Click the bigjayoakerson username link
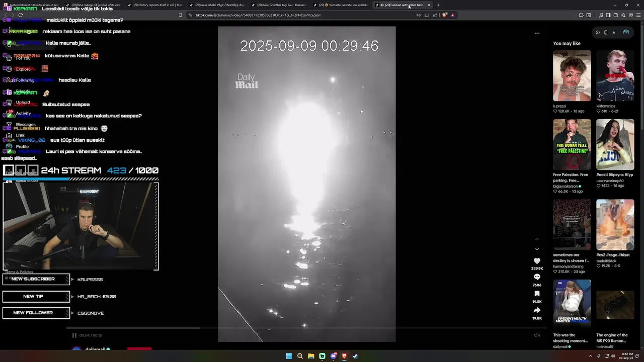Screen dimensions: 644x362 566,186
